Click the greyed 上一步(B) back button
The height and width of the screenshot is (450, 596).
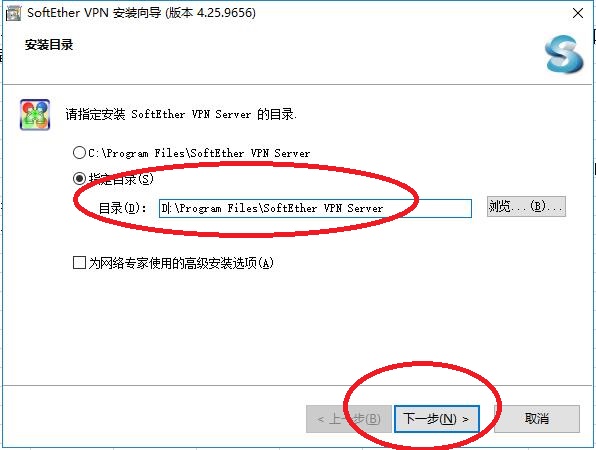[349, 419]
